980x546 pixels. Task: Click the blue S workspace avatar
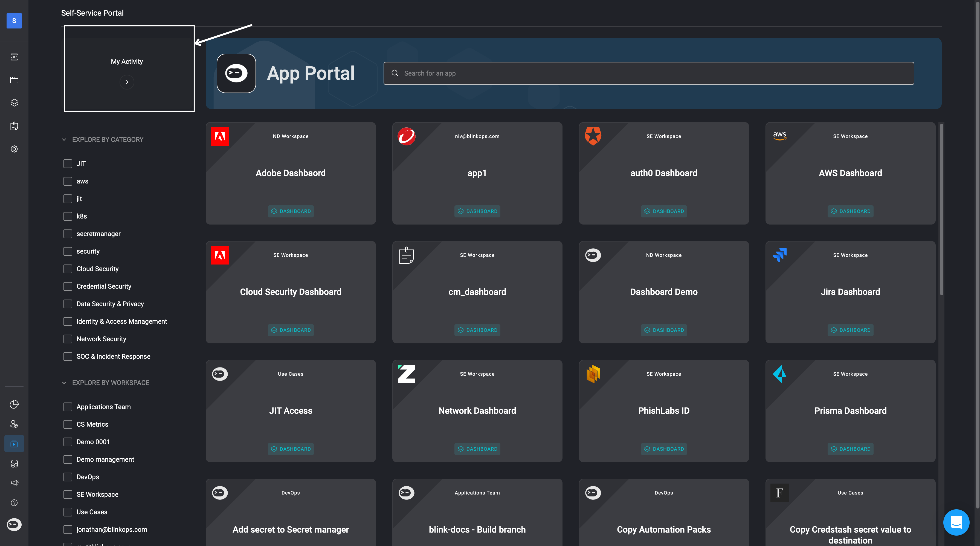click(14, 21)
